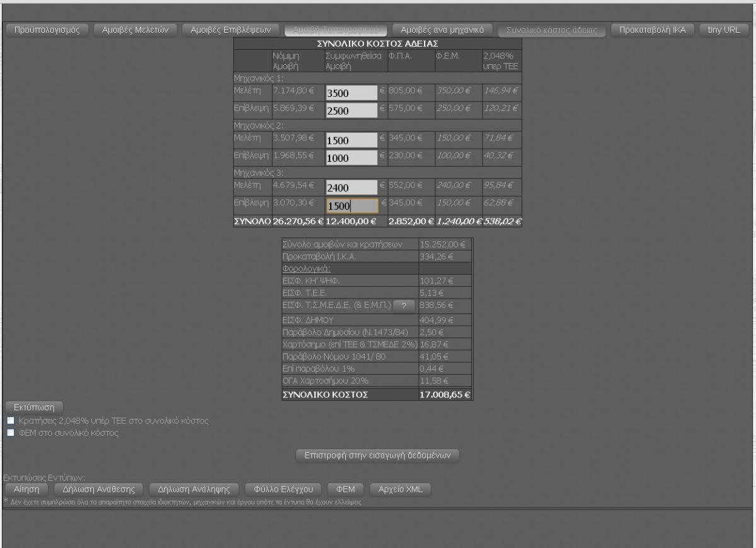Click the ΦΕΜ button in the bottom forms row
This screenshot has width=756, height=548.
346,489
